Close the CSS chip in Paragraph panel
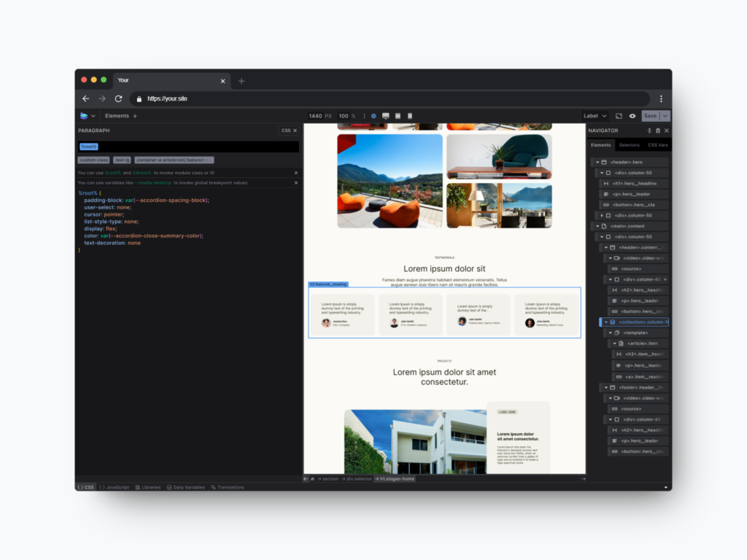 (295, 131)
